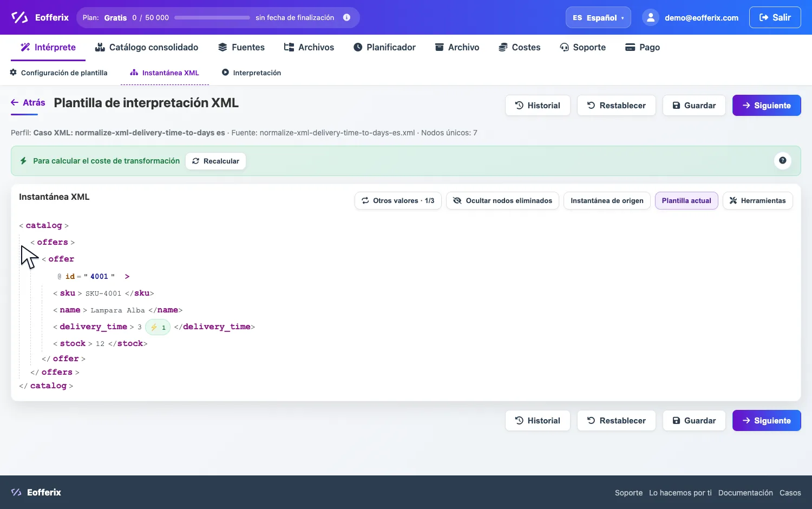
Task: Go to the Interpretación step
Action: point(252,73)
